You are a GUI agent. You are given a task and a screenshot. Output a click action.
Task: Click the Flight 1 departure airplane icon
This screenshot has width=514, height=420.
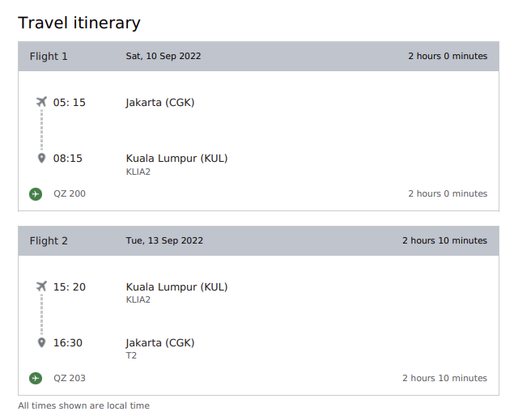point(41,102)
